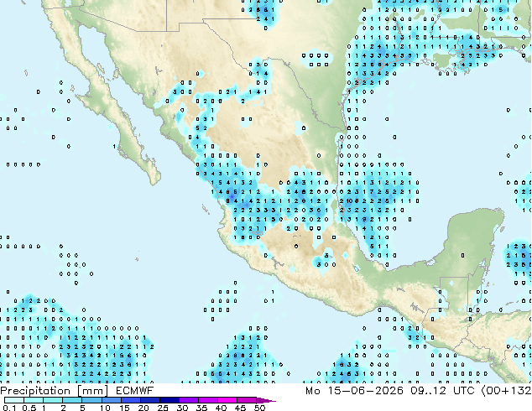Click the 20–25 mm legend color box
The width and height of the screenshot is (532, 411).
150,400
